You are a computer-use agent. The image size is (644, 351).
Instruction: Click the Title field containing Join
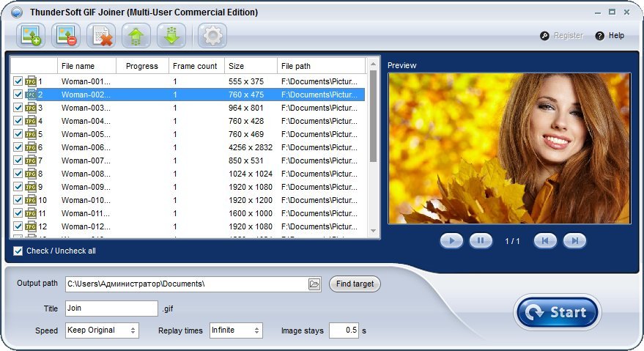click(111, 308)
